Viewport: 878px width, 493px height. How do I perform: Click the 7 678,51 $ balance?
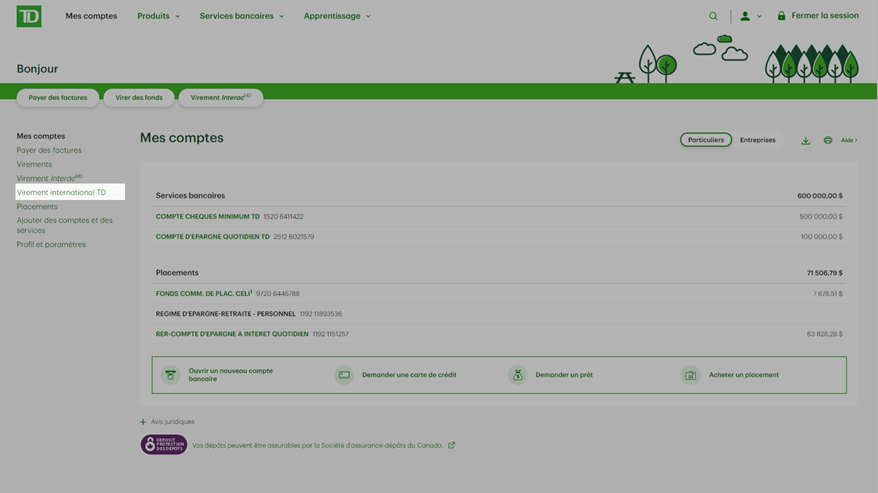[x=828, y=294]
